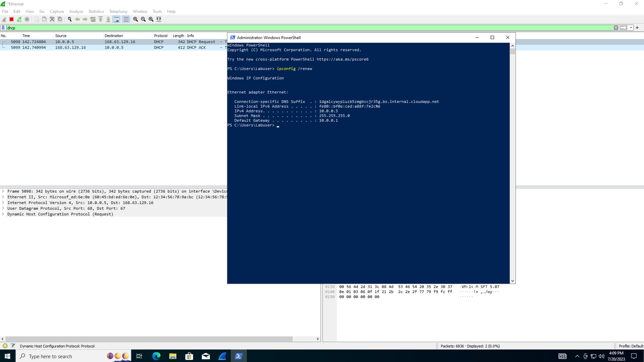Restart the current capture
The height and width of the screenshot is (362, 644).
click(x=19, y=19)
